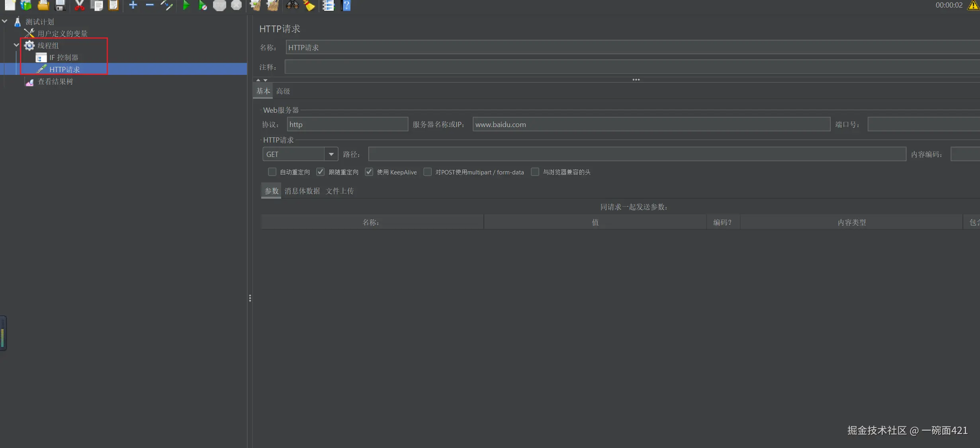Screen dimensions: 980x448
Task: Collapse the 测试计划 root node
Action: 5,22
